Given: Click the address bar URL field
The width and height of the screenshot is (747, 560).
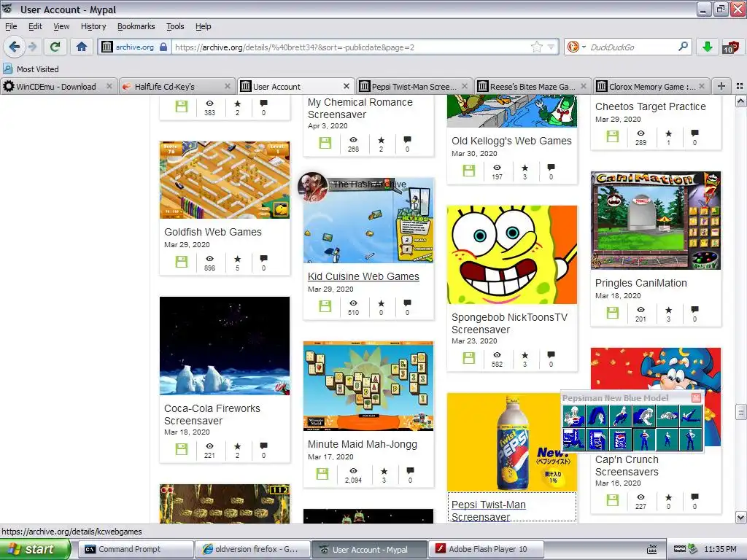Looking at the screenshot, I should [352, 47].
